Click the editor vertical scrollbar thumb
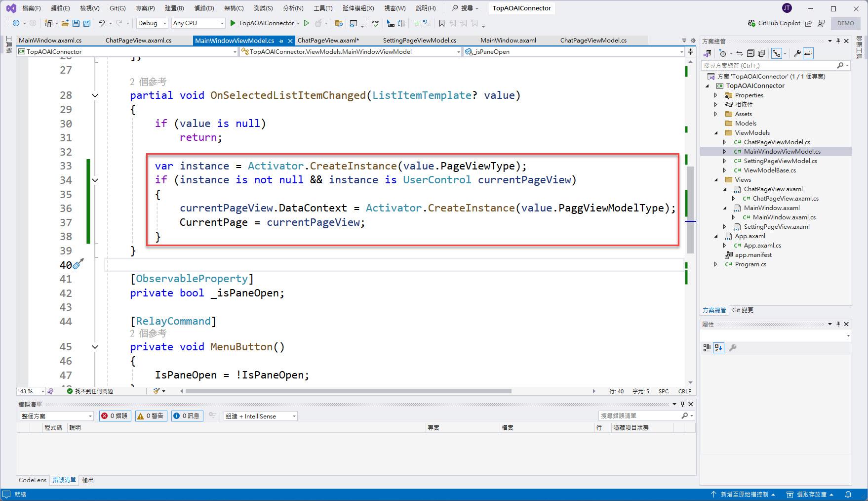868x501 pixels. 690,210
